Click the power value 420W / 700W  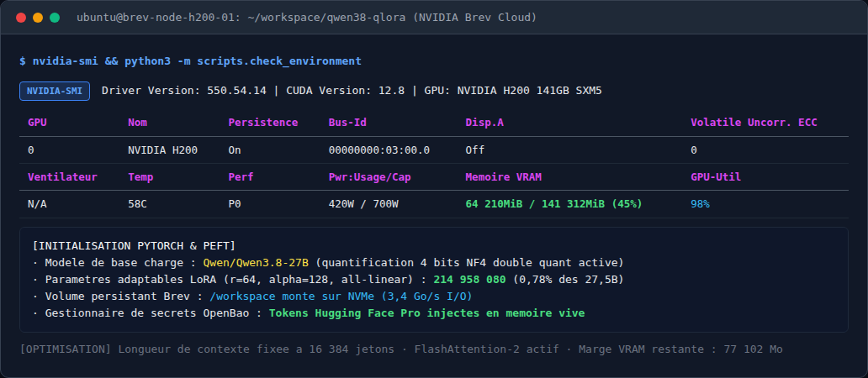click(x=363, y=204)
